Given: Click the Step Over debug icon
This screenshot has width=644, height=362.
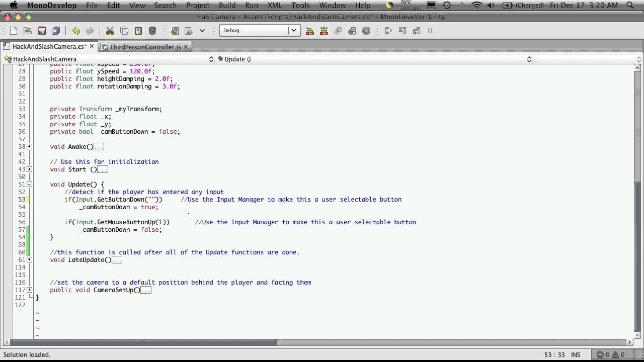Looking at the screenshot, I should (x=388, y=31).
